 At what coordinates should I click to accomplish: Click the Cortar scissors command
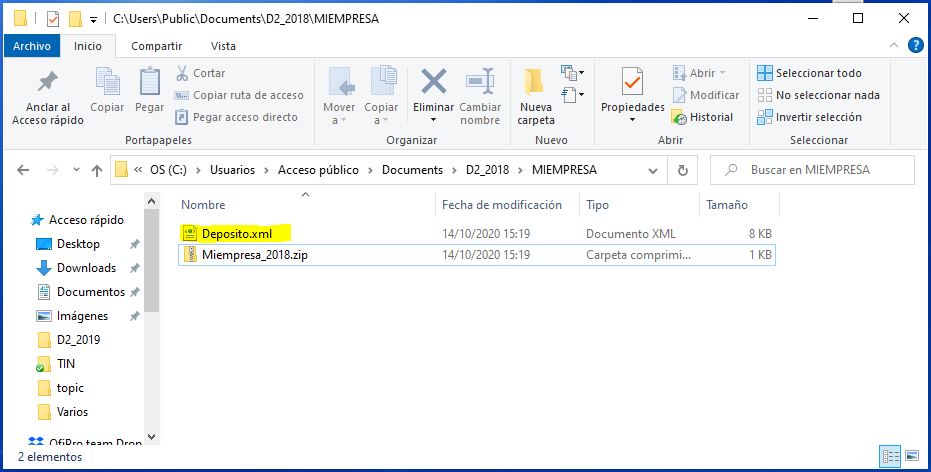[200, 73]
